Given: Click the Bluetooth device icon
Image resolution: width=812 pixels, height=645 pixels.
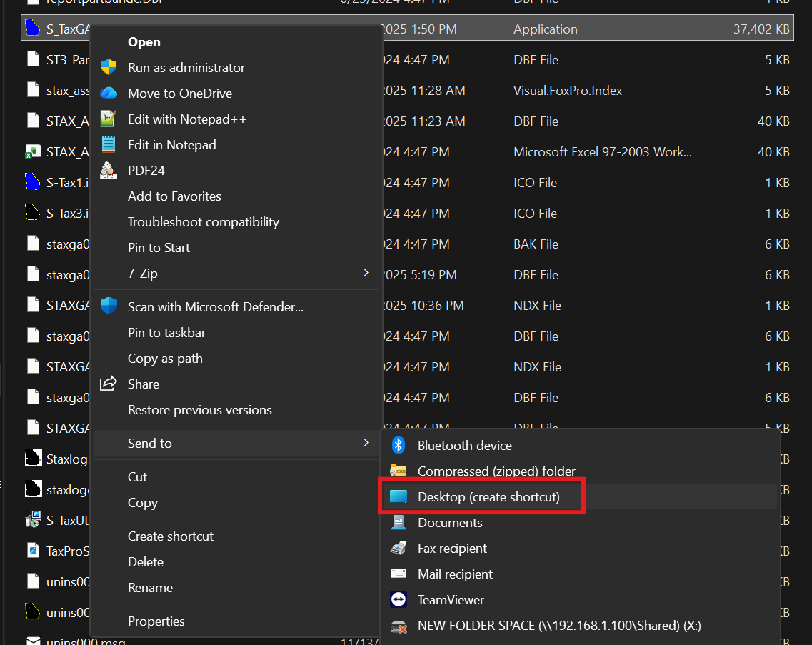Looking at the screenshot, I should click(x=399, y=446).
